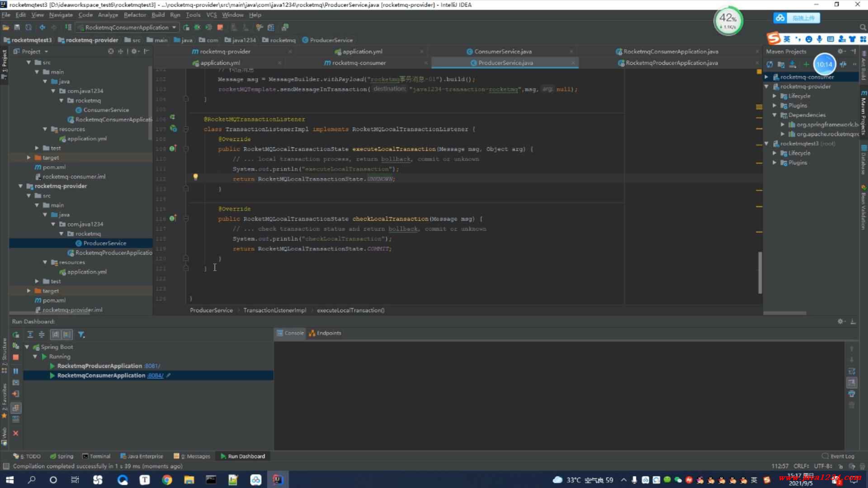Click the Back navigation arrow
868x488 pixels.
click(42, 28)
